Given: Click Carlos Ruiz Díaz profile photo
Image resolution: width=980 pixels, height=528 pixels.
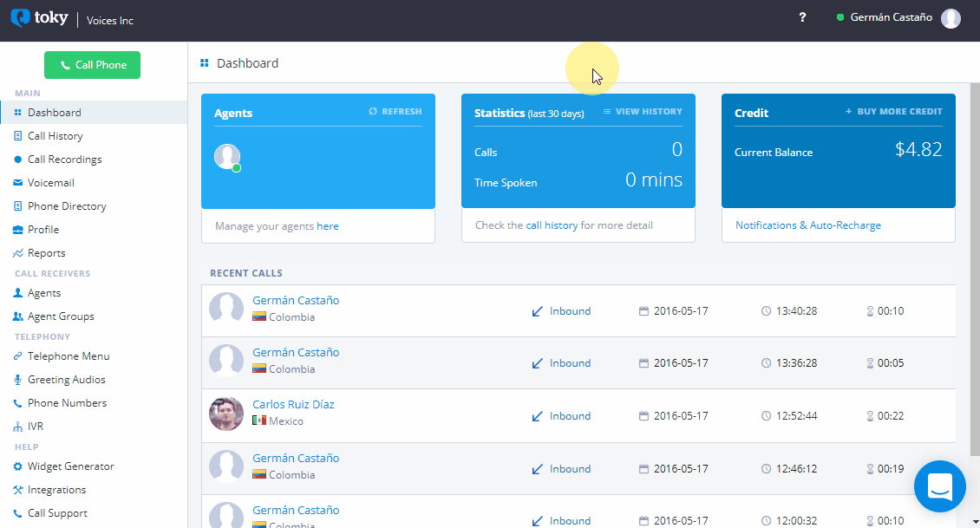Looking at the screenshot, I should 226,414.
